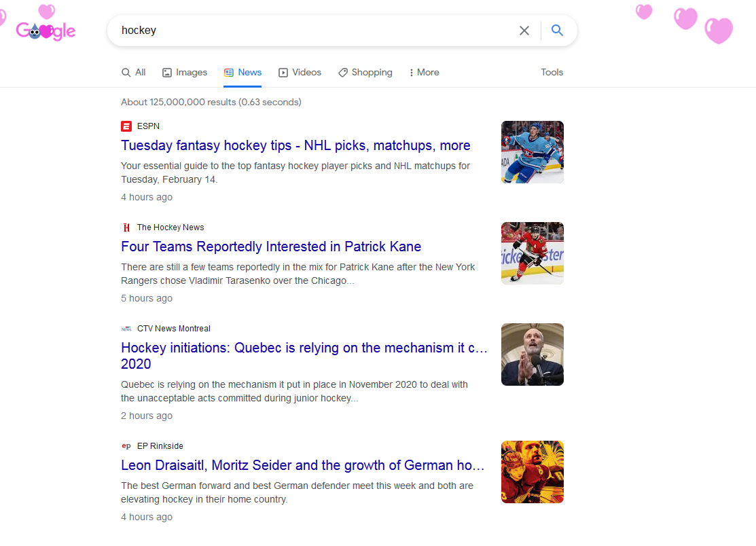Viewport: 756px width, 546px height.
Task: Click EP Rinkside source name
Action: coord(160,446)
